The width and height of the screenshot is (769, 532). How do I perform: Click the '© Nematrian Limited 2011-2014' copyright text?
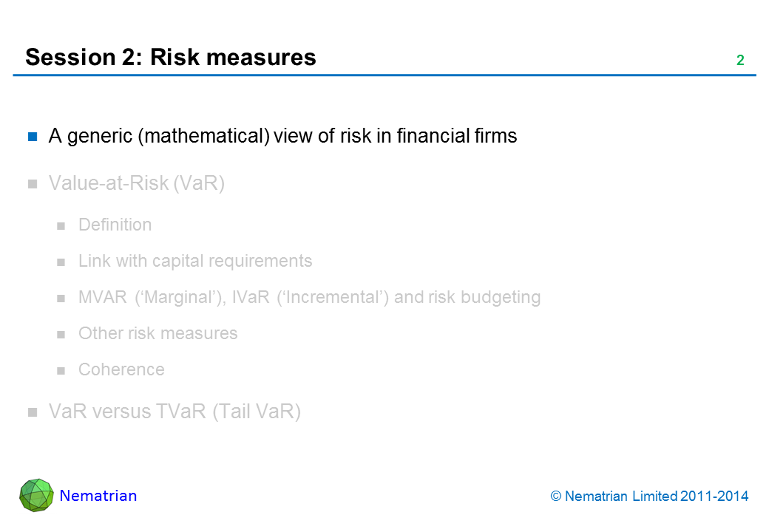pos(650,497)
